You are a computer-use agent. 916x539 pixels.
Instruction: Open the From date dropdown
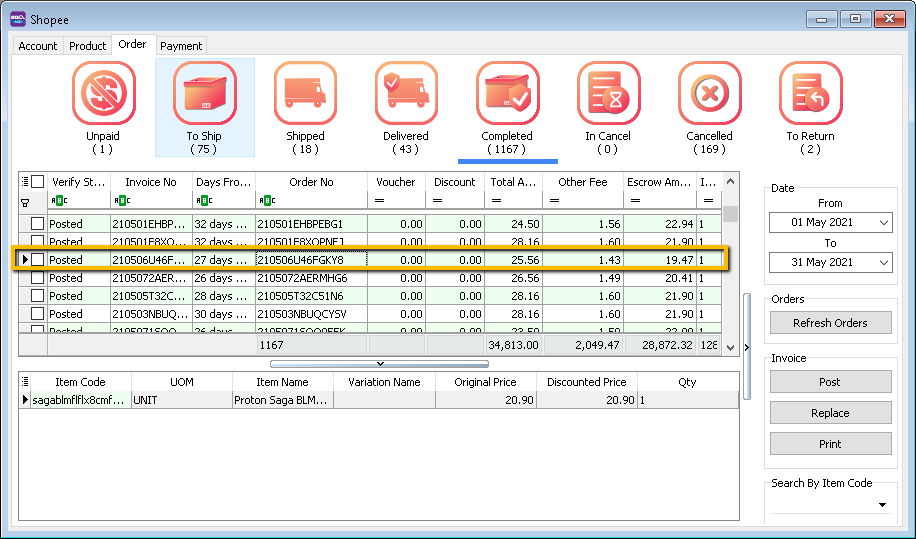click(x=882, y=222)
